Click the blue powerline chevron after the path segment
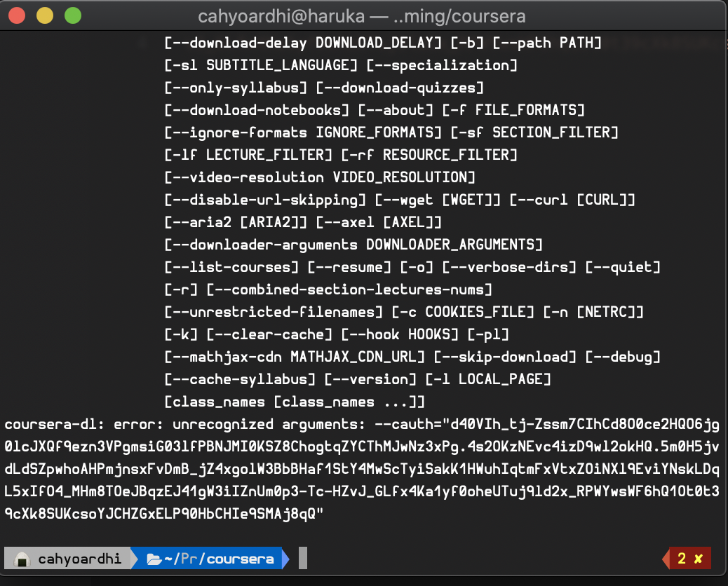The height and width of the screenshot is (586, 728). click(283, 558)
